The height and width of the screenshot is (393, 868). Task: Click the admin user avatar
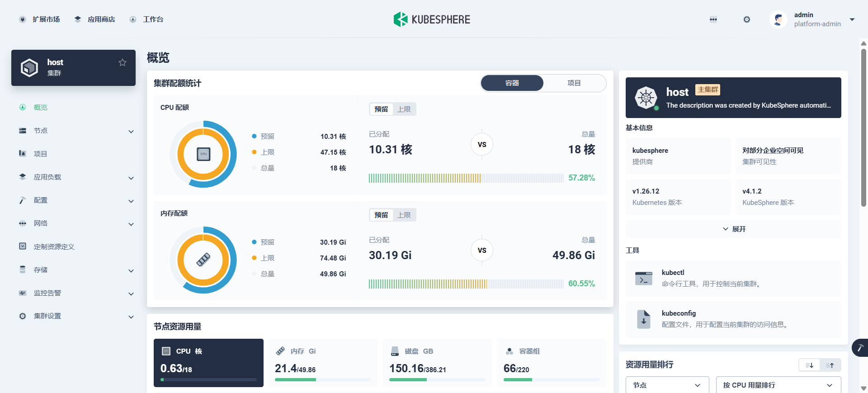[x=778, y=19]
